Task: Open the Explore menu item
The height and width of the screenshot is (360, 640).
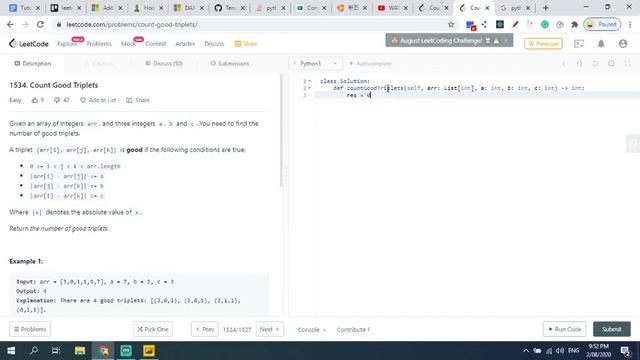Action: [67, 44]
